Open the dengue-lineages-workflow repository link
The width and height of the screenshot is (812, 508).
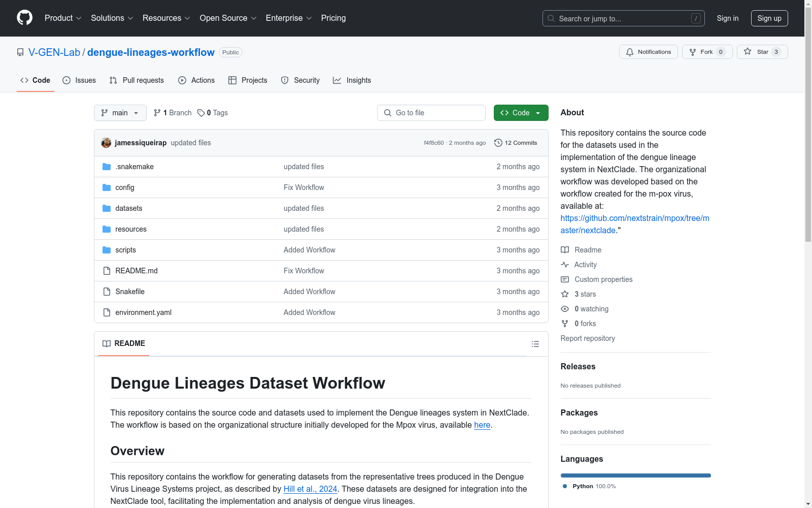pos(151,52)
